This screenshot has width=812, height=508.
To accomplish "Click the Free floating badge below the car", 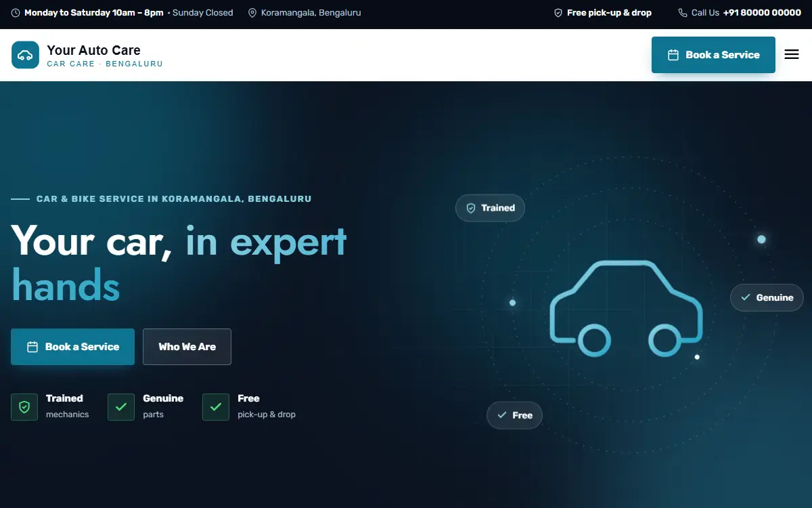I will click(x=514, y=415).
